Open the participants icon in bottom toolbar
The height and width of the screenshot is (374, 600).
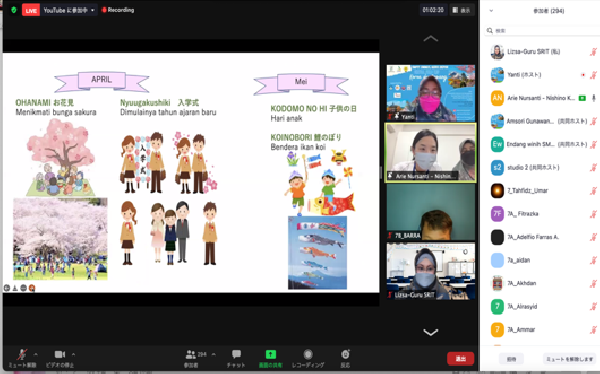(191, 354)
